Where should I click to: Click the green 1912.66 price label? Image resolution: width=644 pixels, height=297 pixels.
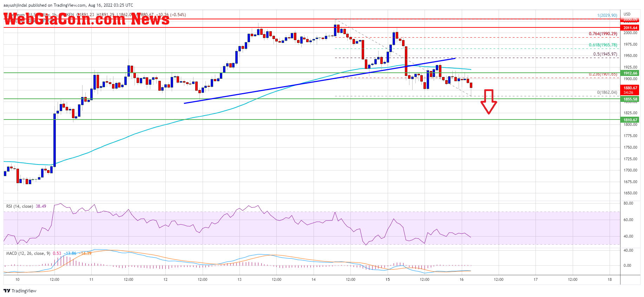pos(630,73)
